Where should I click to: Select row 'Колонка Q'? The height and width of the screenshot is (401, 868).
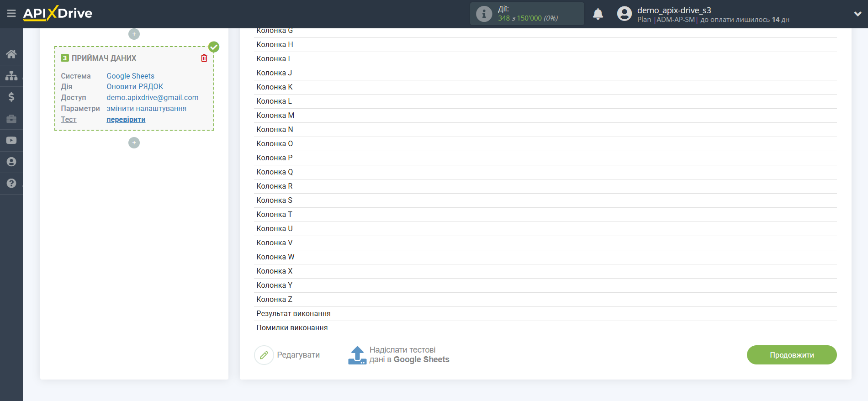point(545,172)
